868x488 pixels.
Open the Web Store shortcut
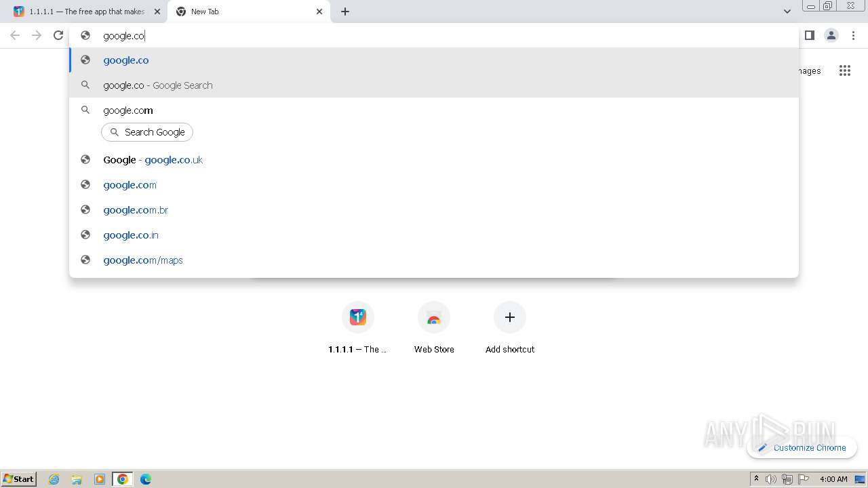(434, 327)
